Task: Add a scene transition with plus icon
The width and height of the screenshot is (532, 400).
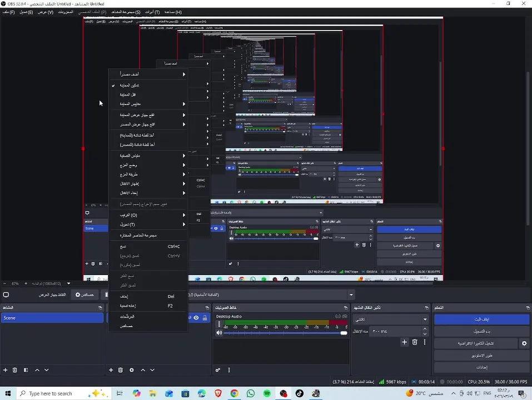Action: [x=405, y=342]
